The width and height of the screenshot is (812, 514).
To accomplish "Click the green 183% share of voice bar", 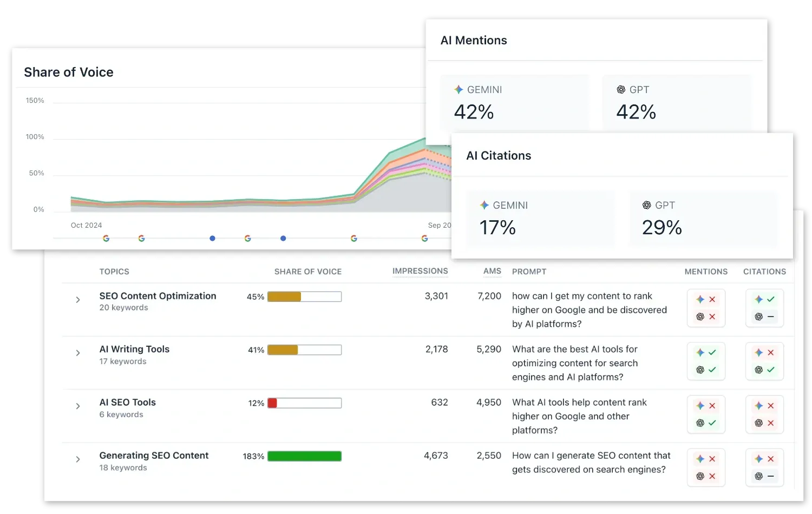I will click(304, 456).
